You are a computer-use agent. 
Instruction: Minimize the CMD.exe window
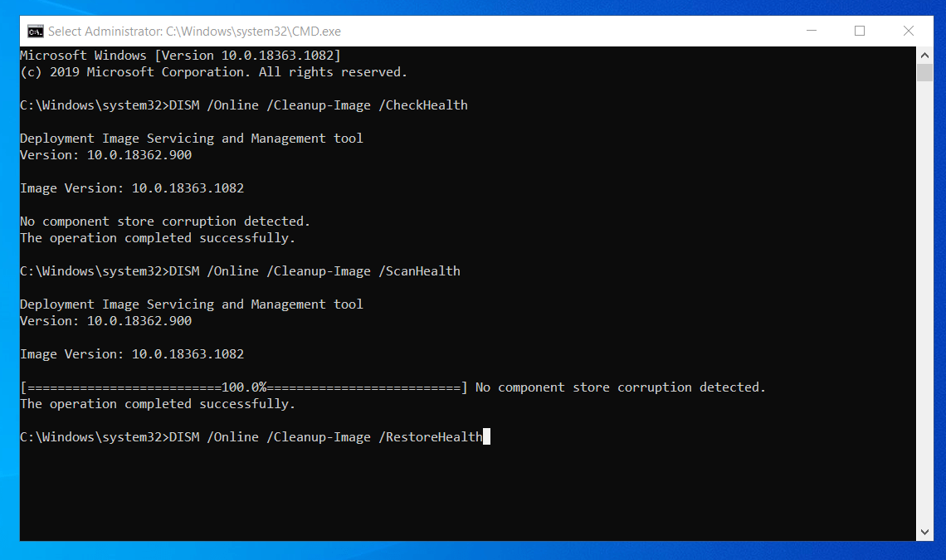tap(812, 31)
